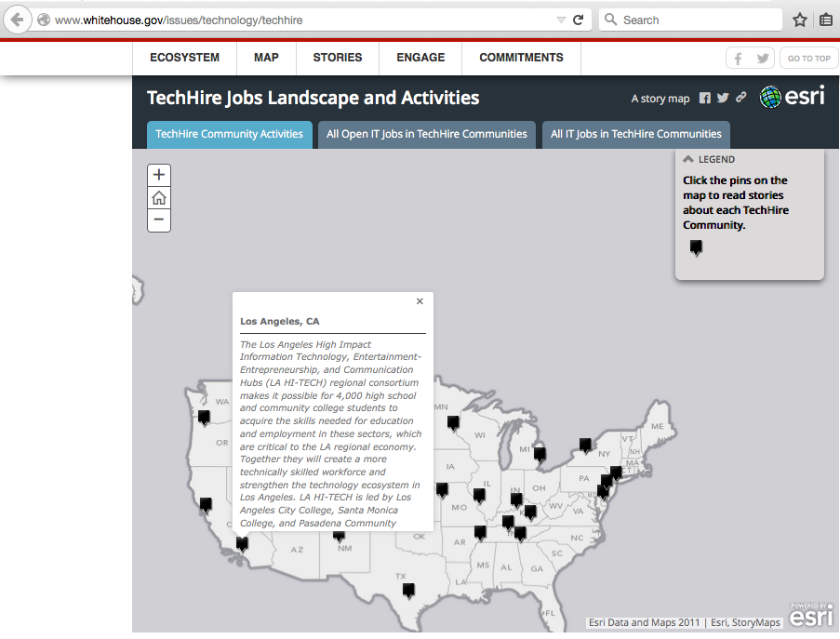Click the map pin in Texas

(x=408, y=591)
